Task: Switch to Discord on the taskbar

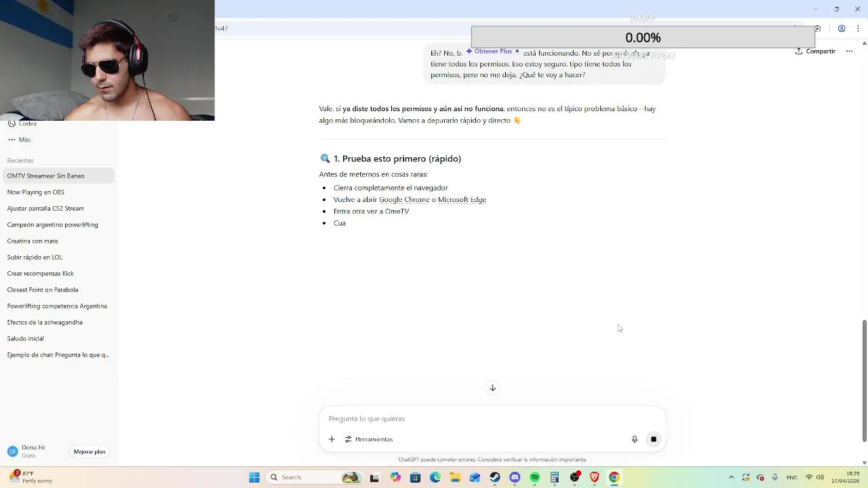Action: pos(515,477)
